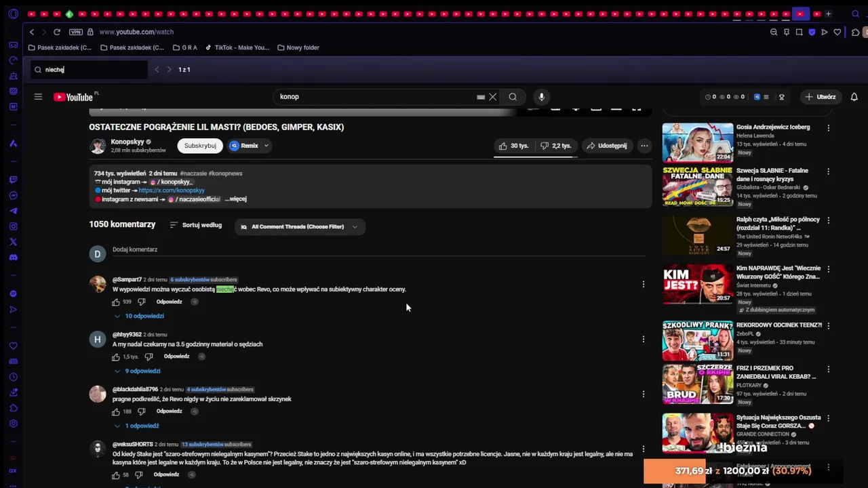Open options for @Sampart7 comment three dots

click(644, 284)
